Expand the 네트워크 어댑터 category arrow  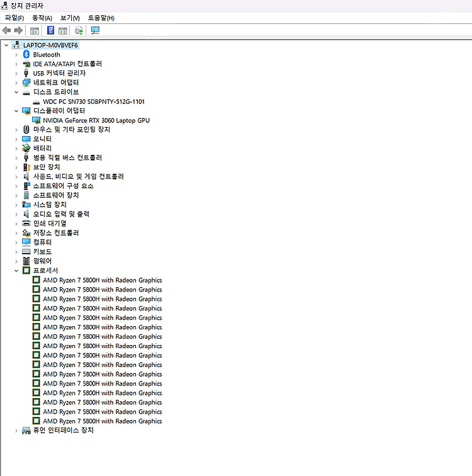coord(16,82)
